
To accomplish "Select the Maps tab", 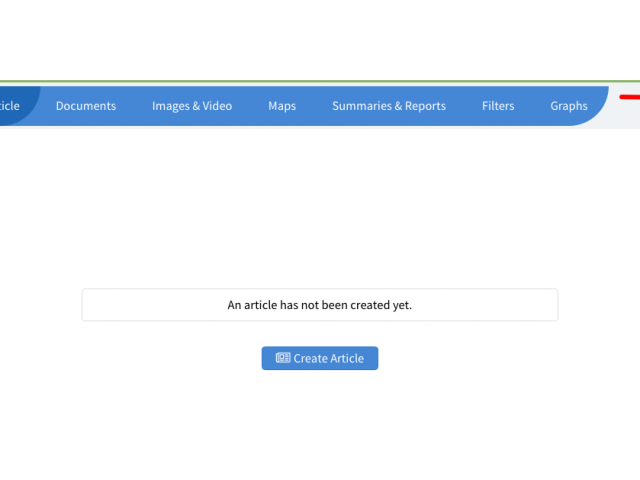I will click(x=282, y=106).
